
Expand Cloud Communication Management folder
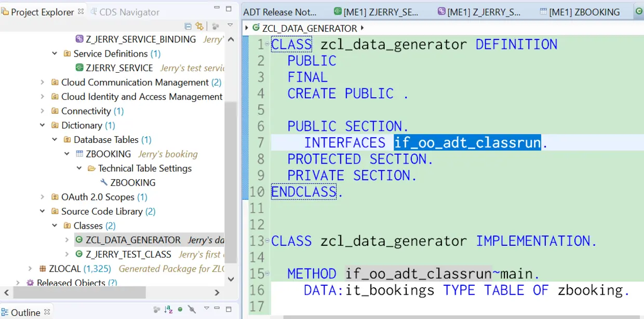(43, 82)
